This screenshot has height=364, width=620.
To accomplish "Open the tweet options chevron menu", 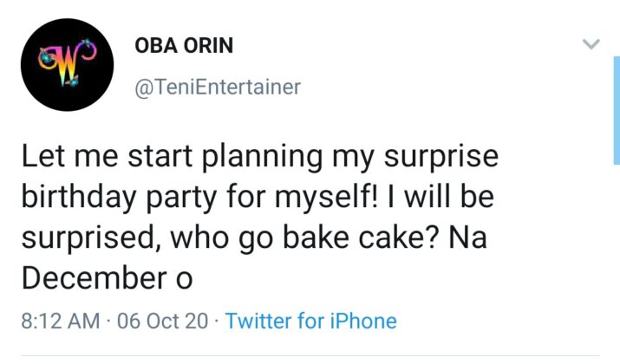I will (590, 44).
